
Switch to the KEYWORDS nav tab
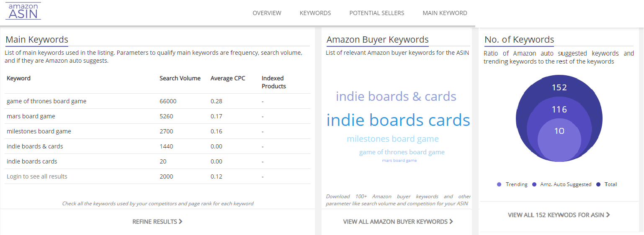[315, 13]
